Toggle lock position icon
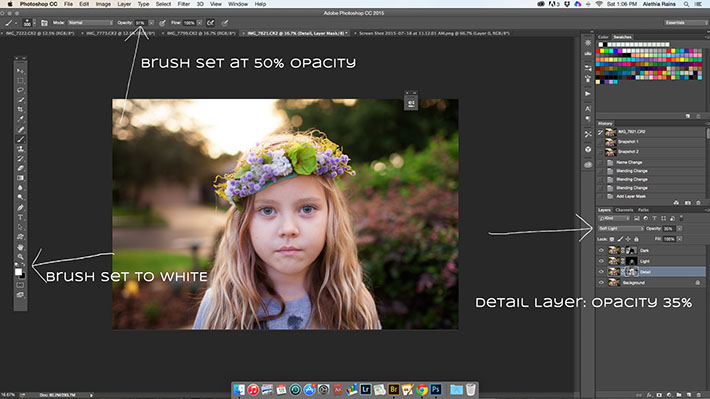 click(628, 239)
